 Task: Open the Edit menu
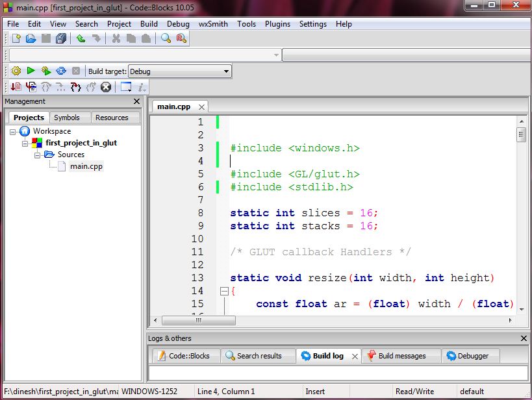click(34, 24)
